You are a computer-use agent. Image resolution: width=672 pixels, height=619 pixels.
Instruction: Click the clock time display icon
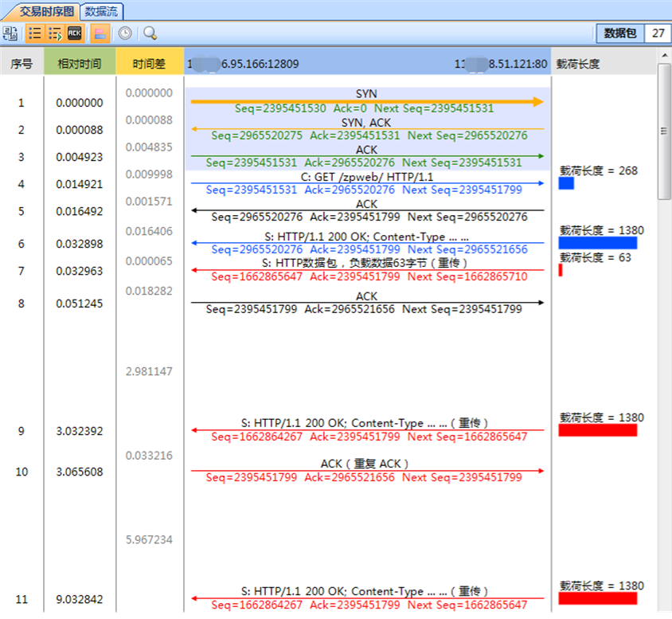point(123,33)
